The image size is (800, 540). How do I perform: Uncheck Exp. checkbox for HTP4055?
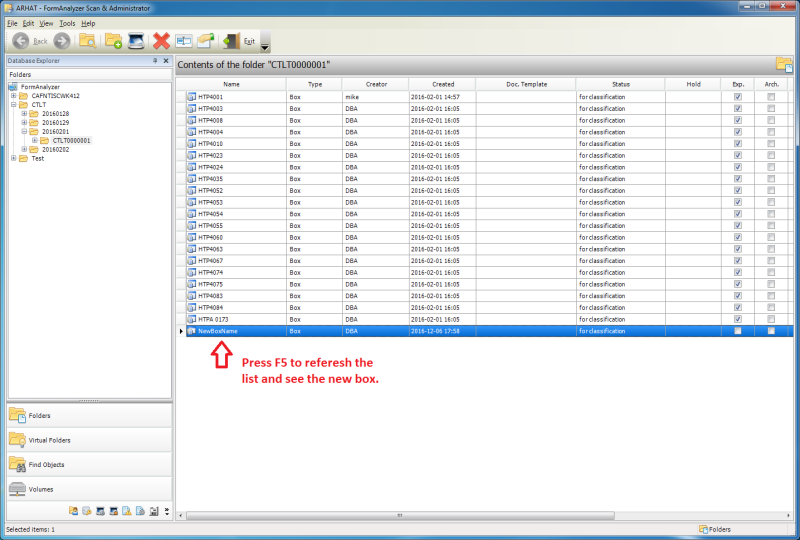point(738,226)
